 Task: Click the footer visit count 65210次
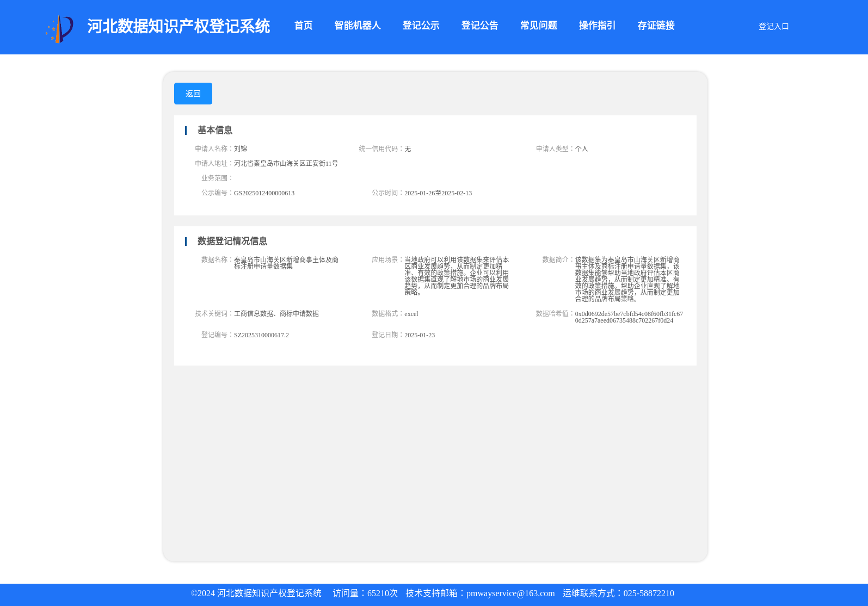[x=383, y=593]
